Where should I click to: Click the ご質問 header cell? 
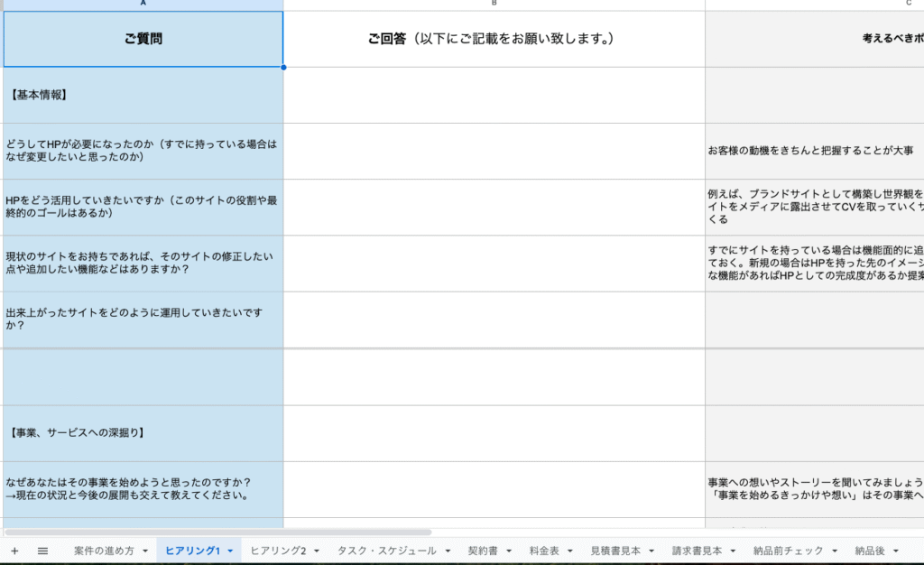coord(143,39)
